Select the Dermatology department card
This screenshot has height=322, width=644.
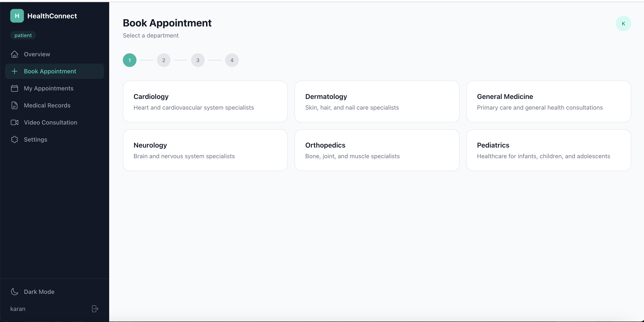(377, 102)
